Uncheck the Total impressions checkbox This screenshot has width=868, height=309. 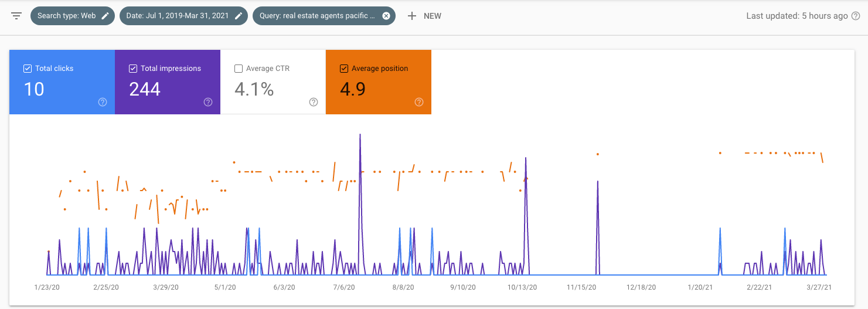(x=133, y=69)
